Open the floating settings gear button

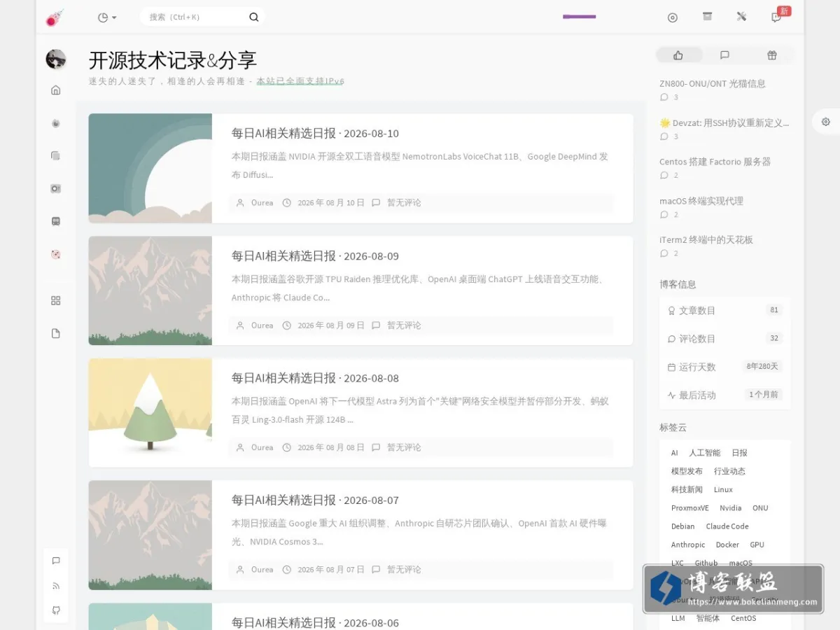pos(826,122)
